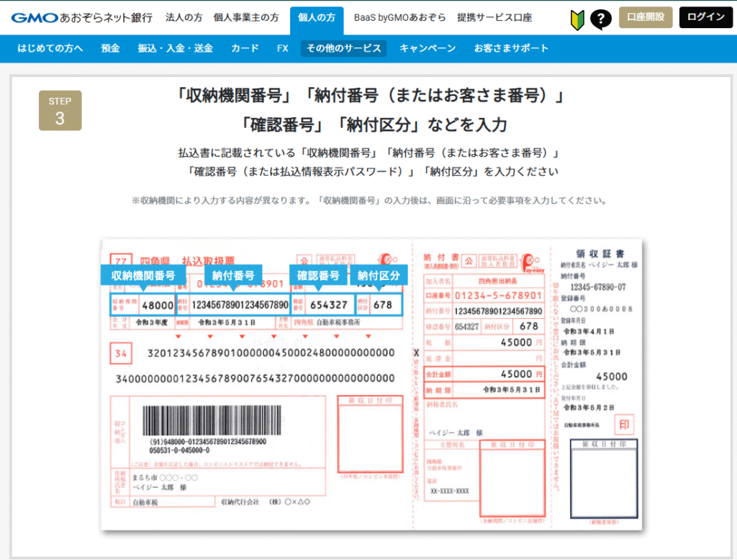Open the BaaS byGMOあおぞら tab
This screenshot has height=560, width=737.
coord(400,18)
